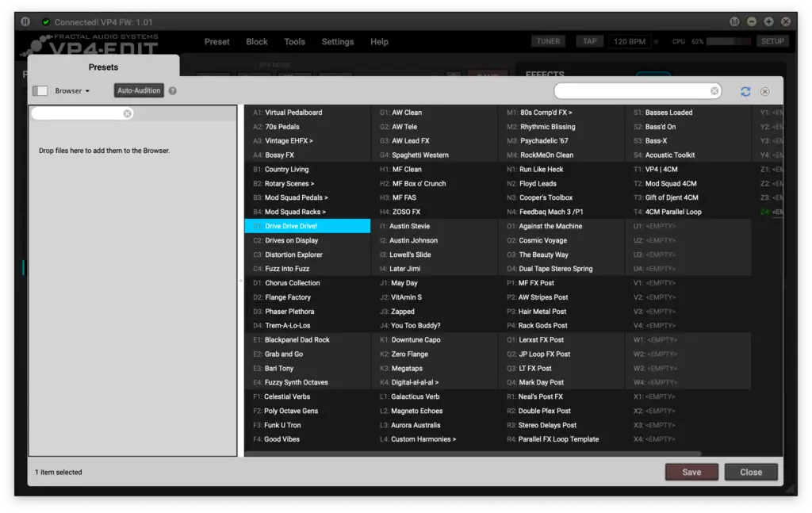812x513 pixels.
Task: Click the refresh preset list icon
Action: click(x=745, y=91)
